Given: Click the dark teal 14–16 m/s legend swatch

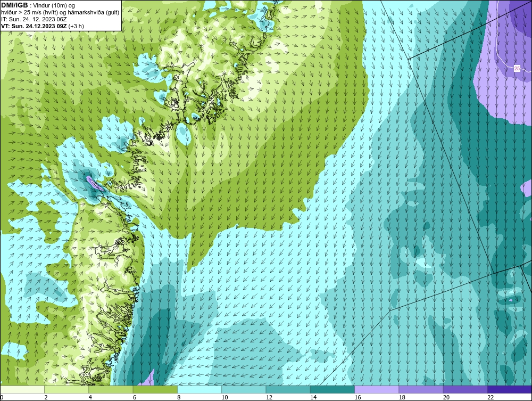Looking at the screenshot, I should [332, 389].
